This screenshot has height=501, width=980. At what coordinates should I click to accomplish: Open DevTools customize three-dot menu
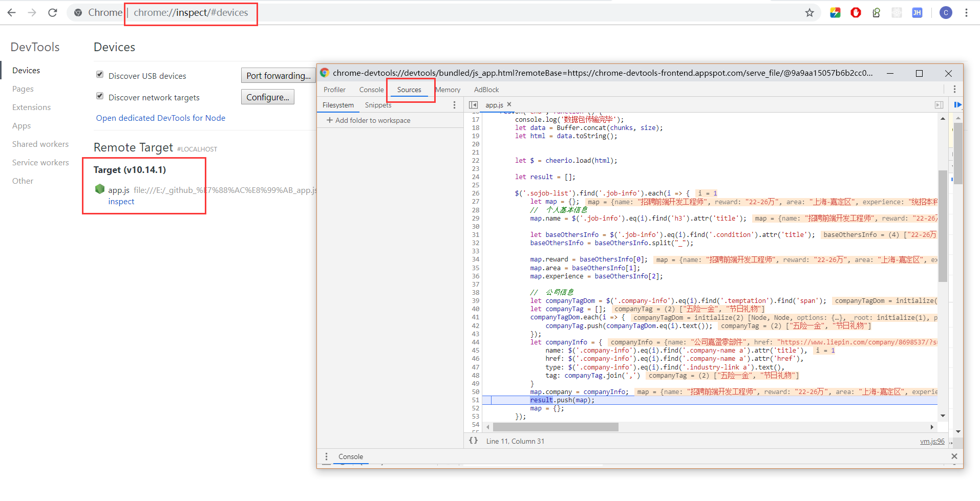954,90
